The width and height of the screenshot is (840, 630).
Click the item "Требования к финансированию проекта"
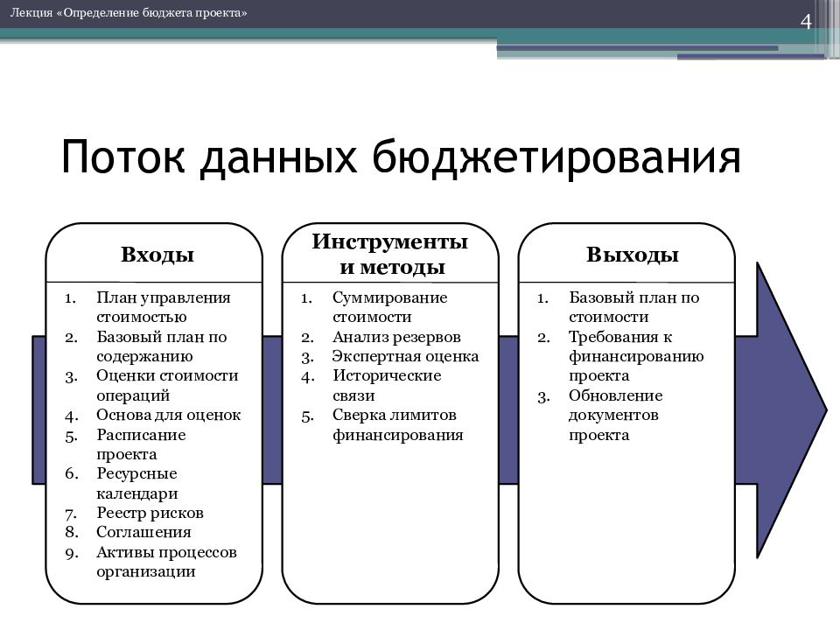636,356
